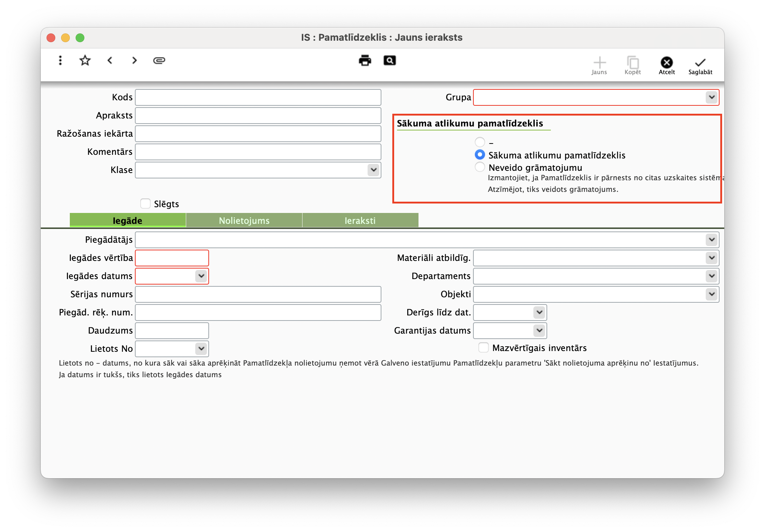Viewport: 765px width, 532px height.
Task: Select Neveido grāmatojumu radio option
Action: (x=480, y=167)
